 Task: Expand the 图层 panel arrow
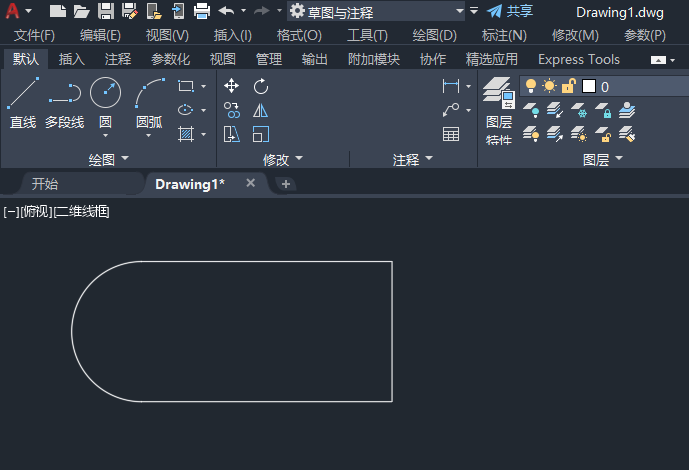(619, 158)
